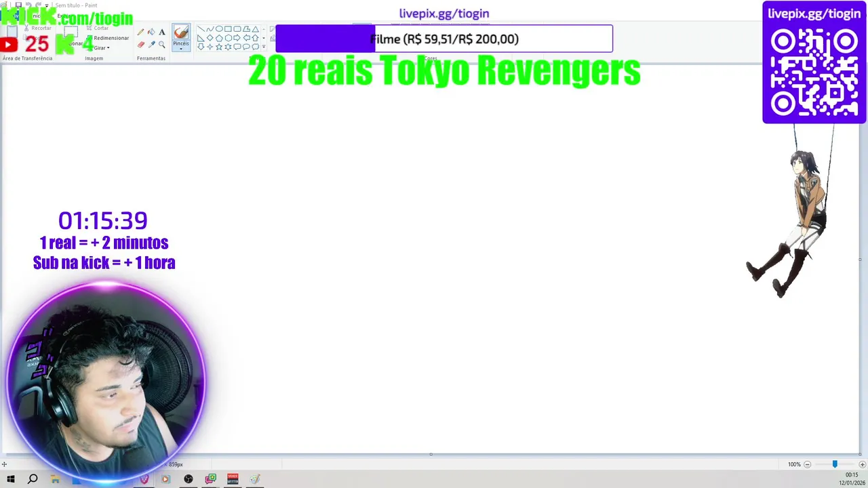Open the Quick Access Toolbar customize dropdown
The image size is (868, 488).
point(47,5)
